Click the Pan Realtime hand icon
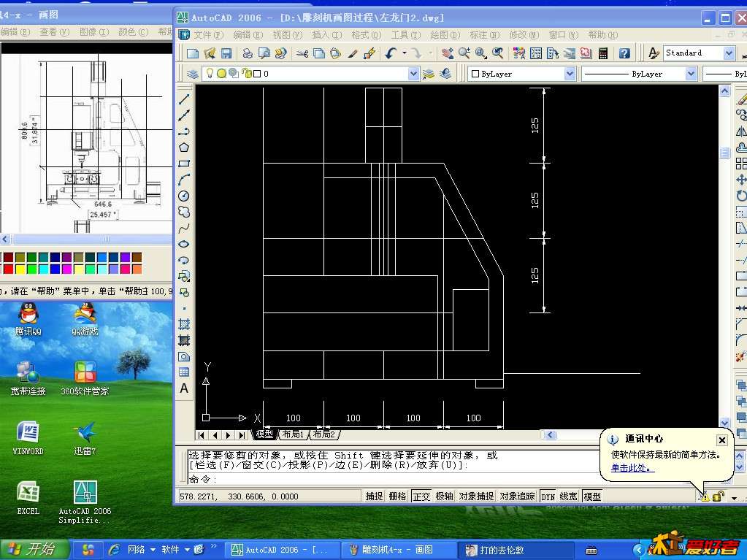The height and width of the screenshot is (560, 747). point(448,53)
